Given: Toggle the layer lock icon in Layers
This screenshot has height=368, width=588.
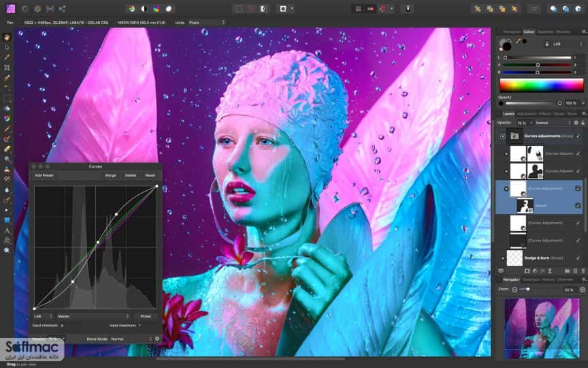Looking at the screenshot, I should click(x=583, y=123).
